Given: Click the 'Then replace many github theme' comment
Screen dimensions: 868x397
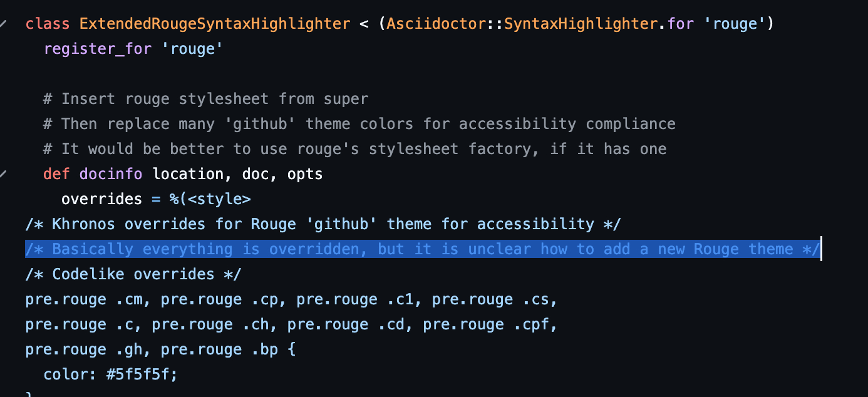Looking at the screenshot, I should pyautogui.click(x=359, y=124).
